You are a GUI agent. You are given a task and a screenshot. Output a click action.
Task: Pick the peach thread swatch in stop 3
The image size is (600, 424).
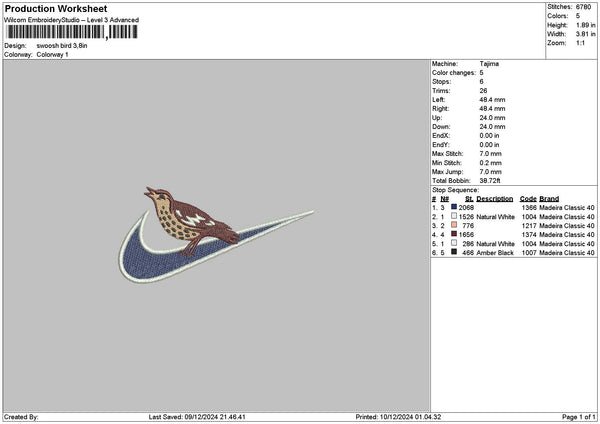pos(454,225)
